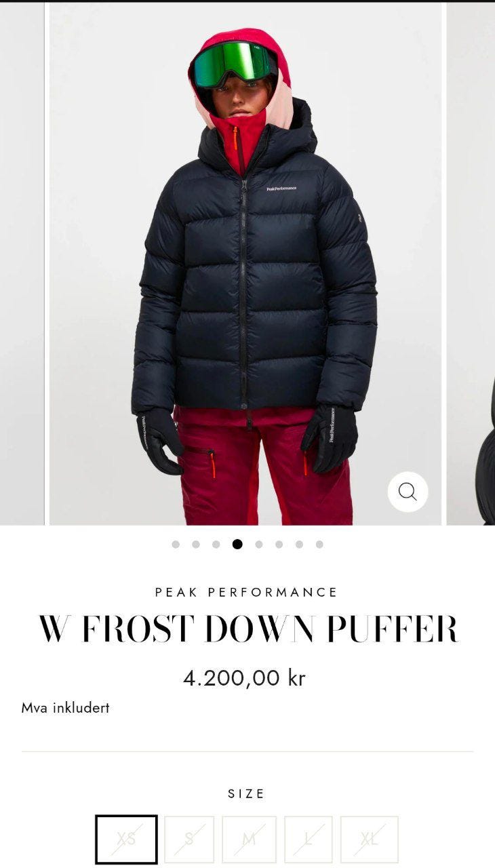The width and height of the screenshot is (495, 868).
Task: Open the Peak Performance brand link
Action: click(x=247, y=592)
